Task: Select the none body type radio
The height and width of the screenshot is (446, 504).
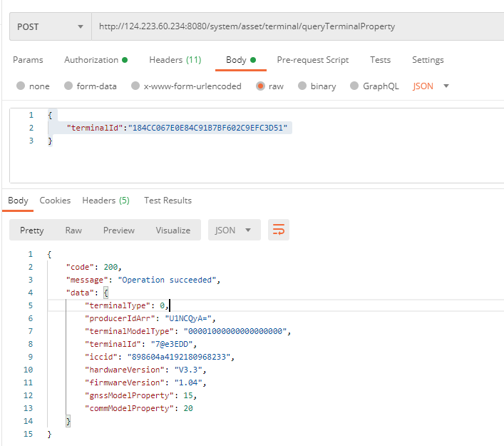Action: [x=20, y=86]
